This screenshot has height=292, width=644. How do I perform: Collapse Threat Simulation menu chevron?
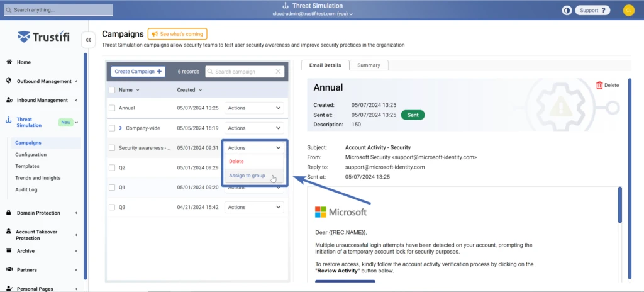(76, 122)
